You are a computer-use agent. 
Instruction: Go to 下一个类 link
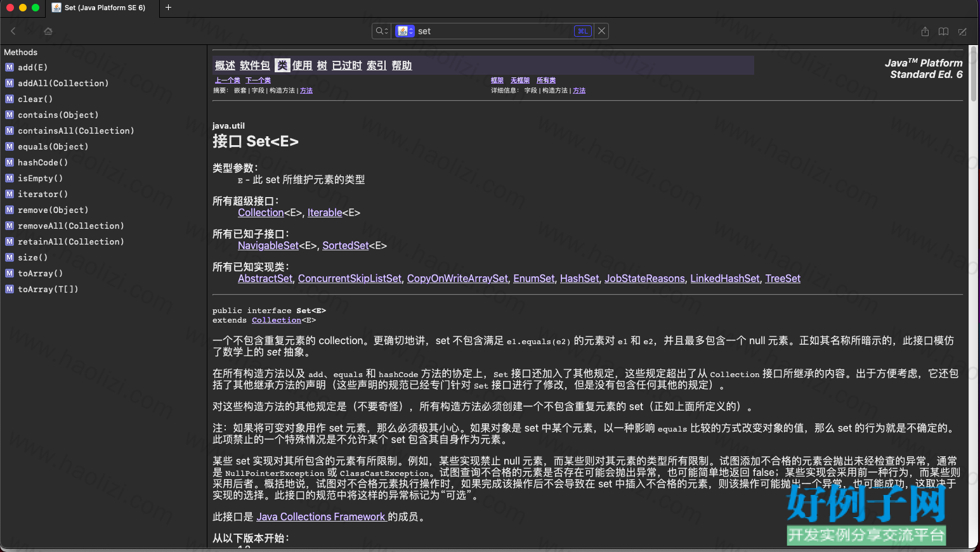pos(258,80)
